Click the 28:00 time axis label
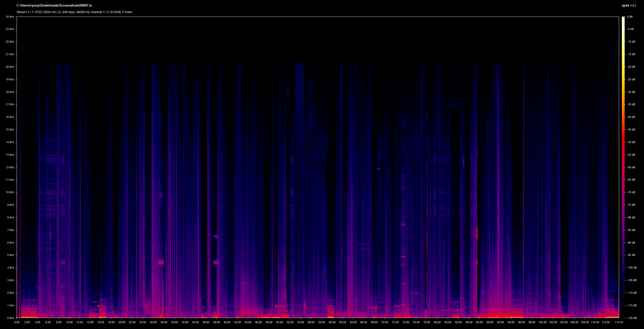This screenshot has height=329, width=644. coord(164,322)
